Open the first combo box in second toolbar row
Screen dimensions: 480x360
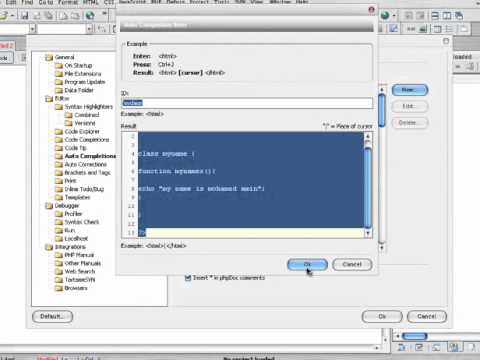[x=32, y=29]
